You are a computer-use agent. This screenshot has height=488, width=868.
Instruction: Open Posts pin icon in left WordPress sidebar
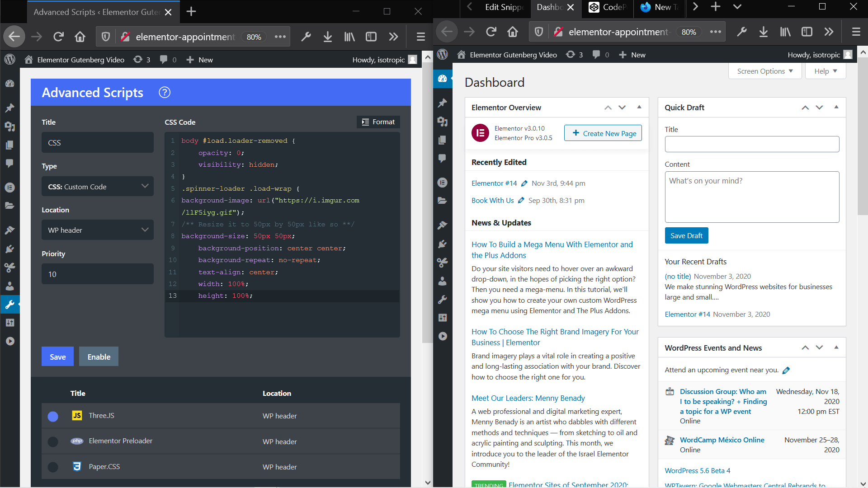click(x=9, y=108)
